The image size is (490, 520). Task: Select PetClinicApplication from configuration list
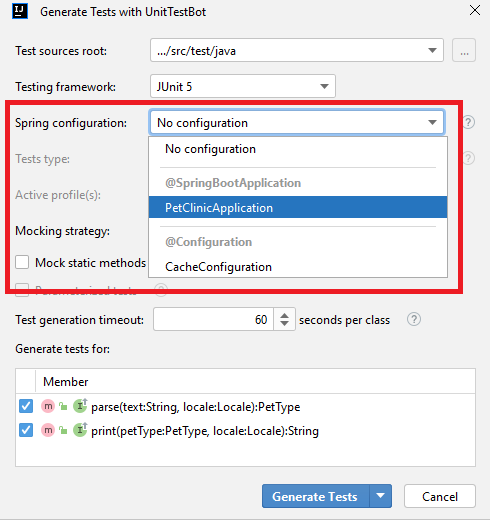tap(298, 207)
